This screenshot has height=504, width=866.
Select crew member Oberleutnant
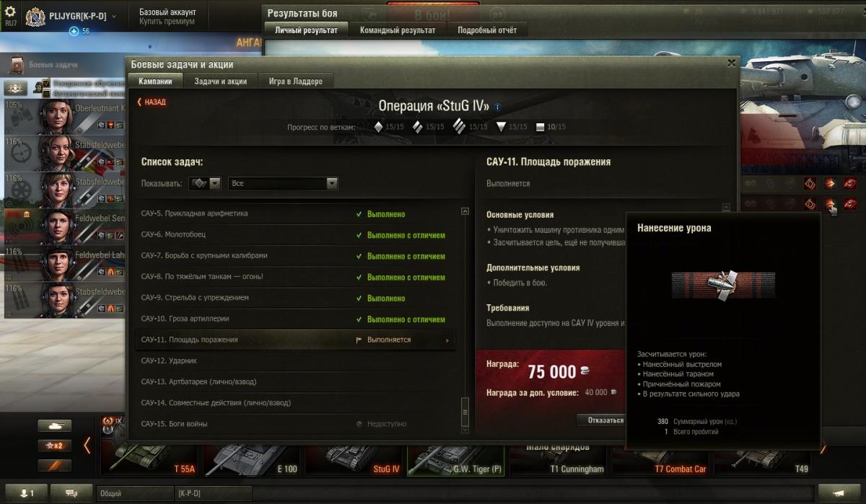65,117
